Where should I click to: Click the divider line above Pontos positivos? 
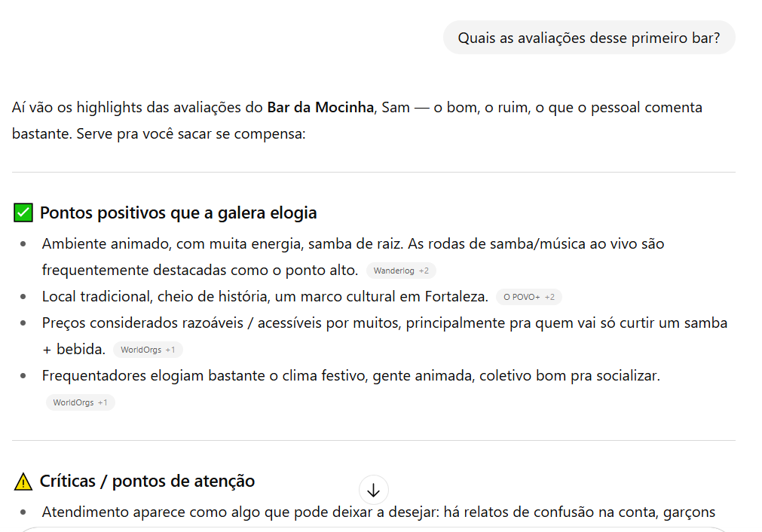pyautogui.click(x=373, y=173)
